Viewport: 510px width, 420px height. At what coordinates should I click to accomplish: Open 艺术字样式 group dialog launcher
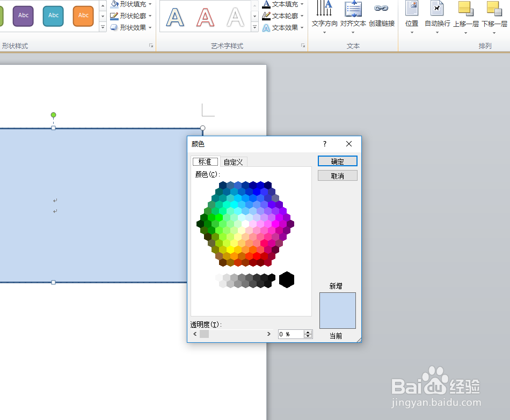tap(303, 46)
